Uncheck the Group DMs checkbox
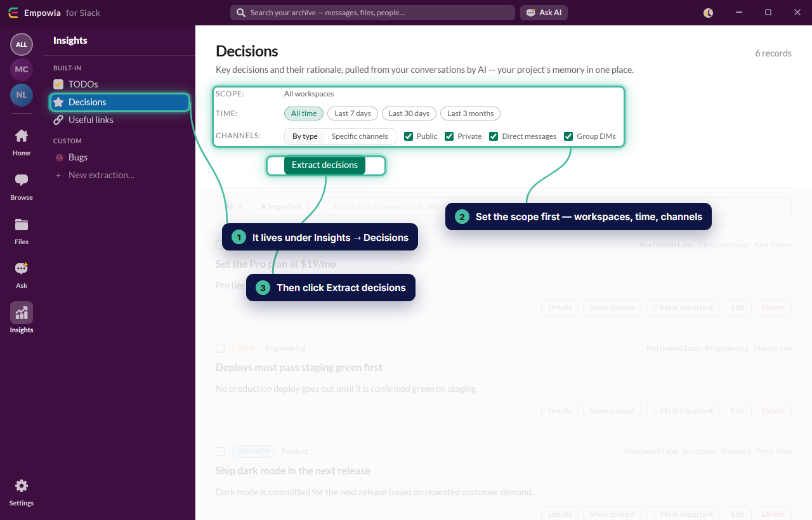Image resolution: width=812 pixels, height=520 pixels. pos(568,136)
